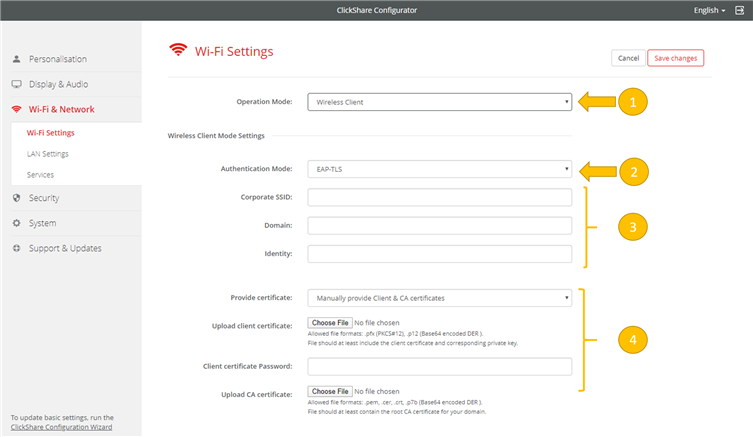753x437 pixels.
Task: Choose File for client certificate upload
Action: coord(329,323)
